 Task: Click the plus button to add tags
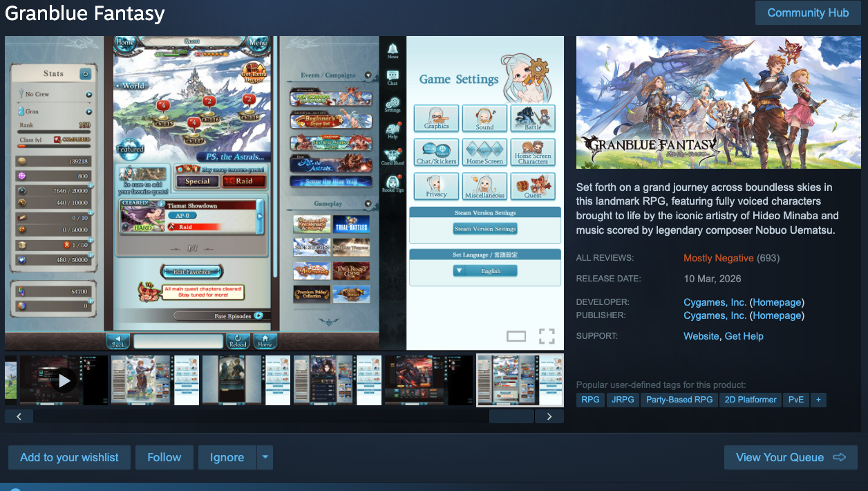pos(818,400)
